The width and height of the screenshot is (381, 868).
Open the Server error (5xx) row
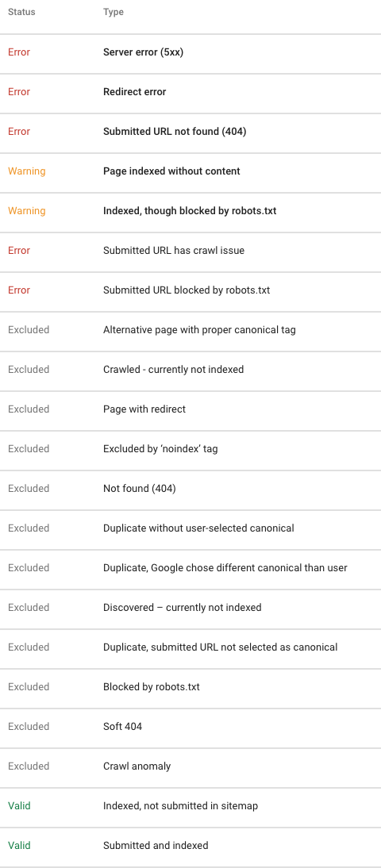click(x=190, y=52)
